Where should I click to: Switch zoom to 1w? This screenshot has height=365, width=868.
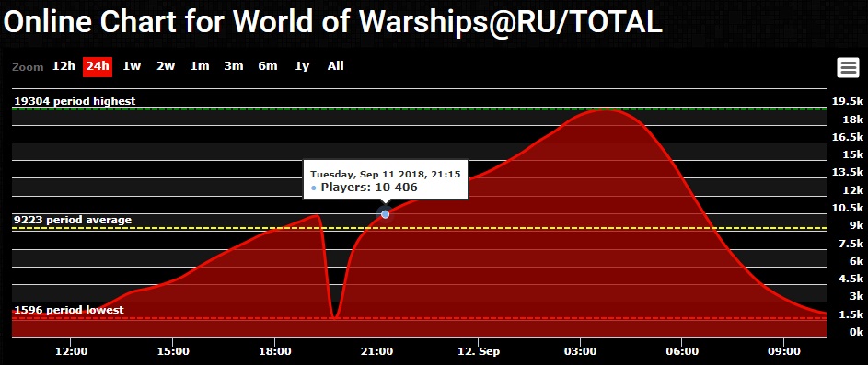[132, 66]
